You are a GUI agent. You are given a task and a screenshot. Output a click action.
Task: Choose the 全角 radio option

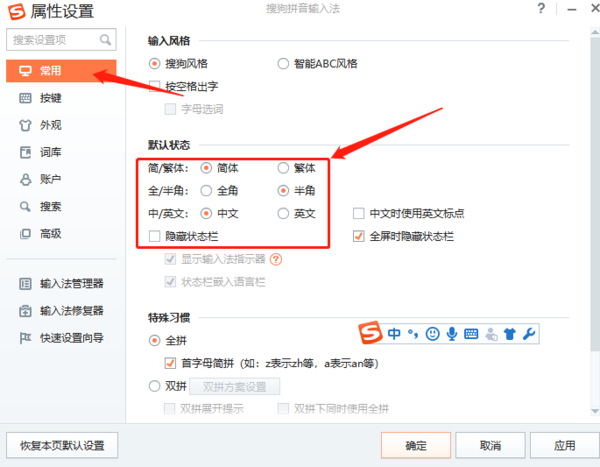(x=206, y=191)
